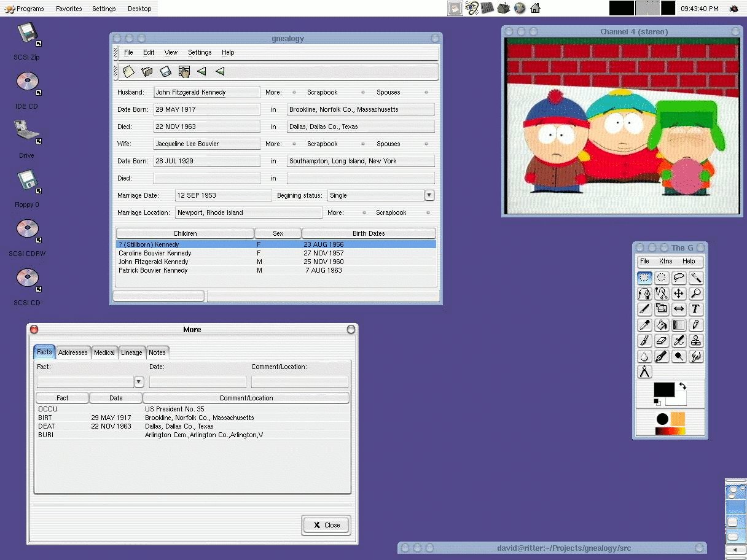Open the foreground black color swatch

(663, 389)
